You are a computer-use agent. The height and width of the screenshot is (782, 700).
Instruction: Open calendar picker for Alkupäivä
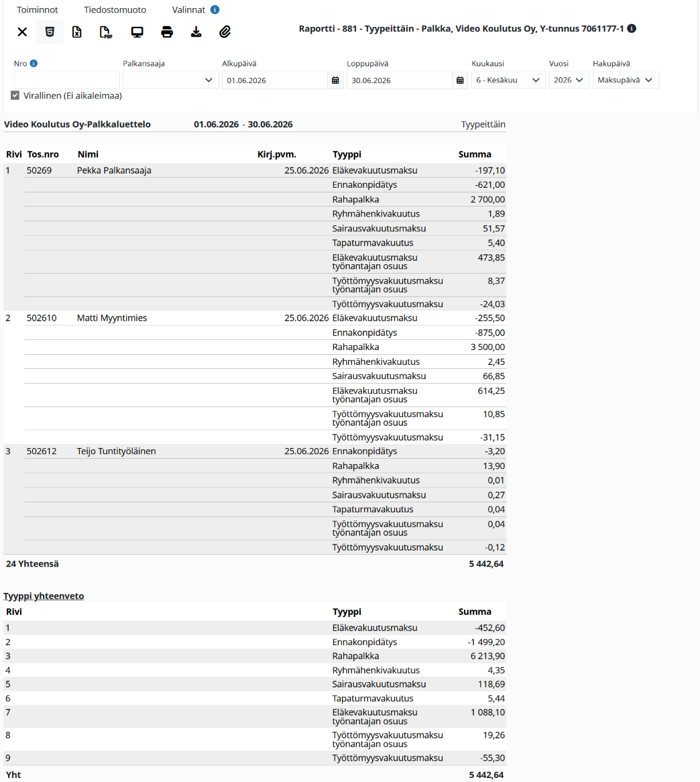pos(335,80)
